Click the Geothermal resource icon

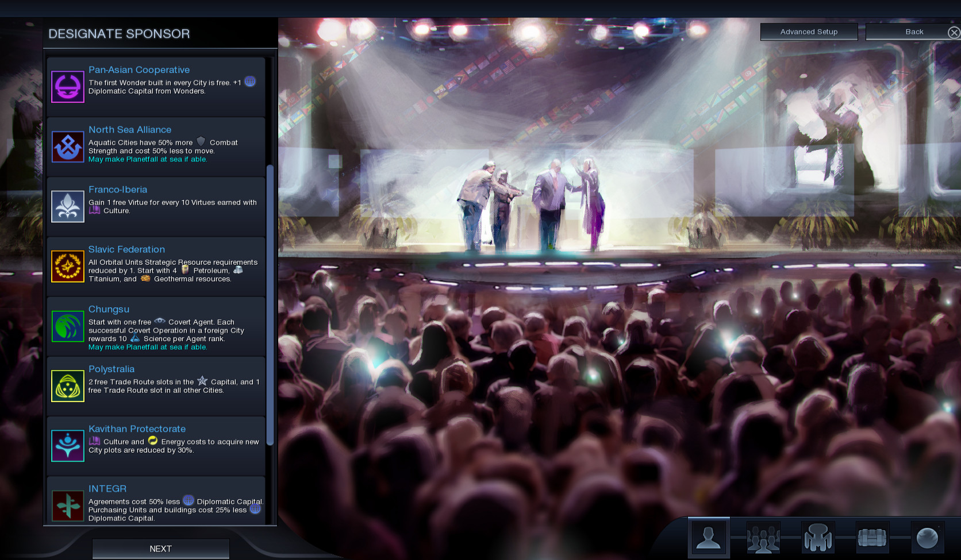pyautogui.click(x=145, y=278)
